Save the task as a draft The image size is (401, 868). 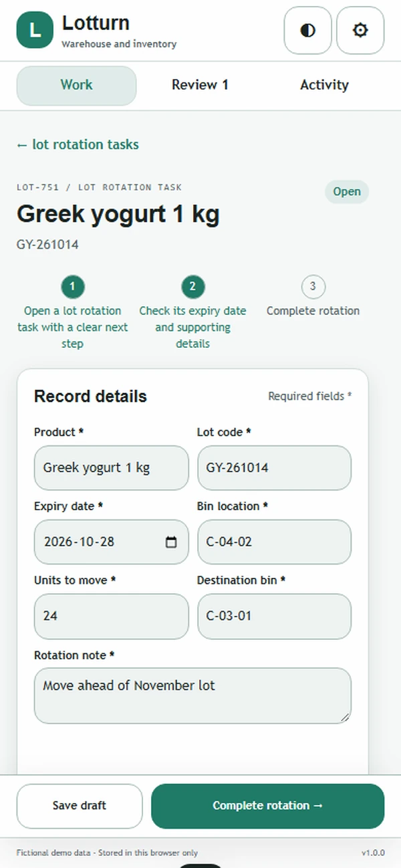(x=80, y=806)
